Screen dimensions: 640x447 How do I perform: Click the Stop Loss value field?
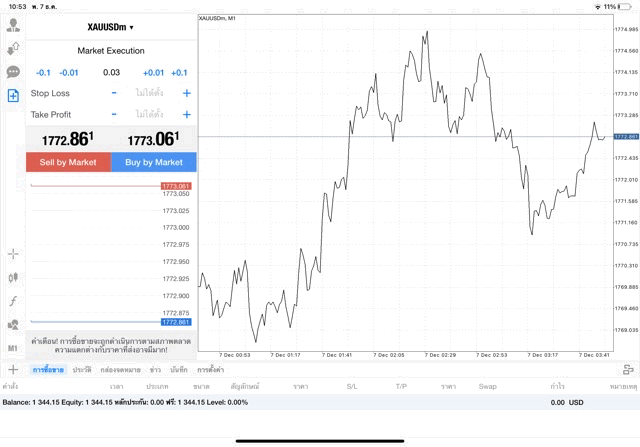[x=150, y=93]
